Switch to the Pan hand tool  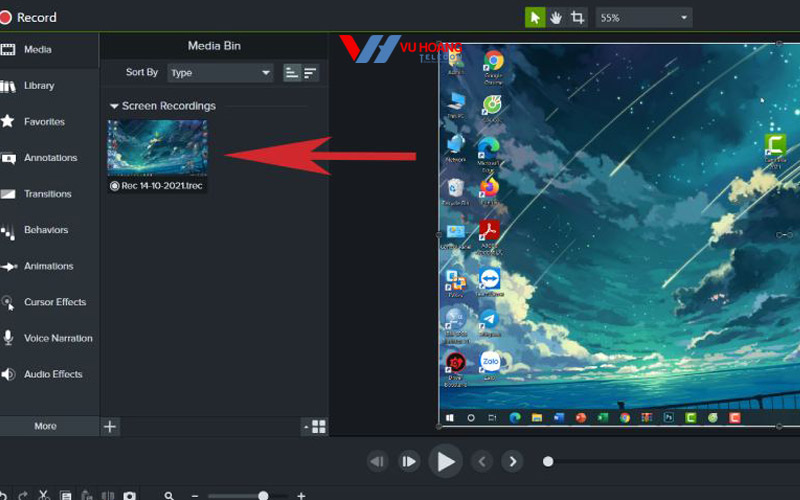[x=556, y=18]
